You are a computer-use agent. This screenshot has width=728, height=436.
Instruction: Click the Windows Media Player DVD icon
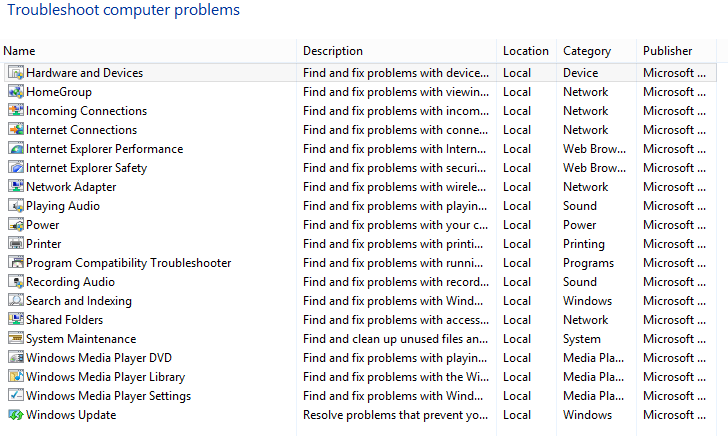(x=16, y=358)
